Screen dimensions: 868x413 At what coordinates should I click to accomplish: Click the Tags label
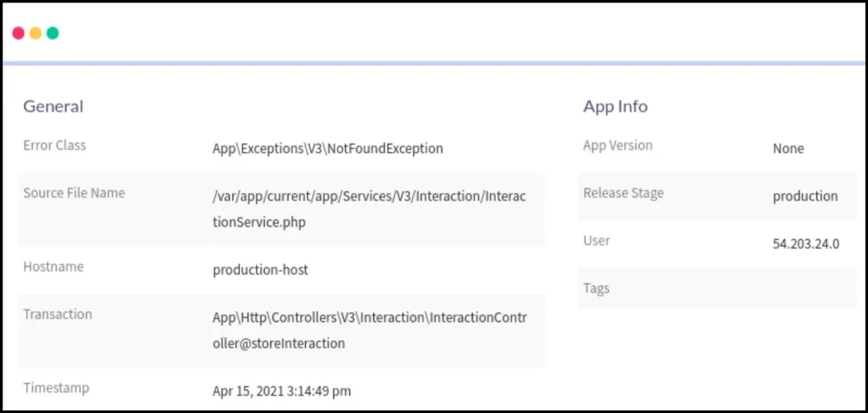point(596,289)
